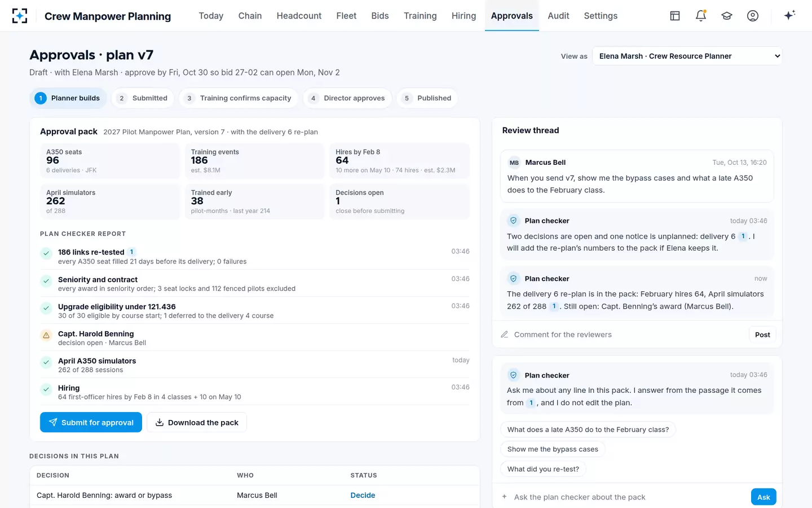The width and height of the screenshot is (812, 508).
Task: Click the warning icon beside Capt. Harold Benning
Action: (46, 335)
